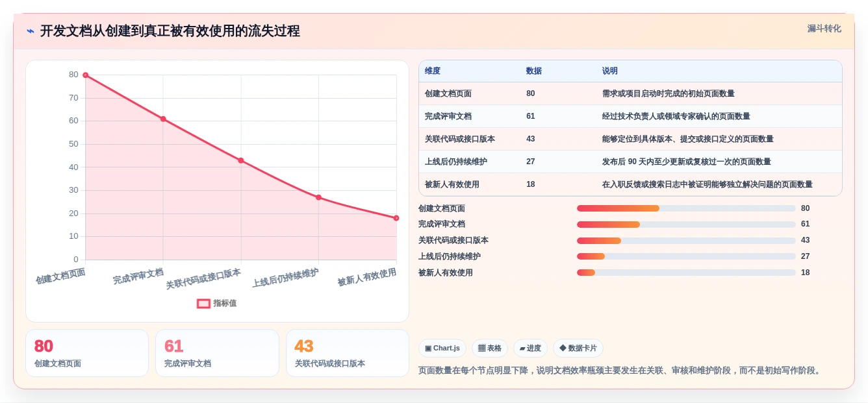The width and height of the screenshot is (868, 403).
Task: Click the progress label 上线后仍持续维护
Action: pos(450,256)
